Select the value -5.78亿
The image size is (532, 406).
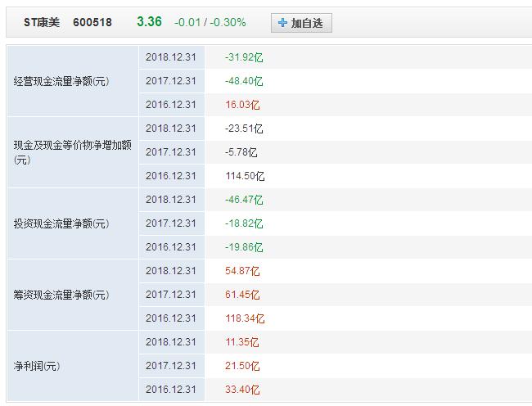[x=241, y=152]
